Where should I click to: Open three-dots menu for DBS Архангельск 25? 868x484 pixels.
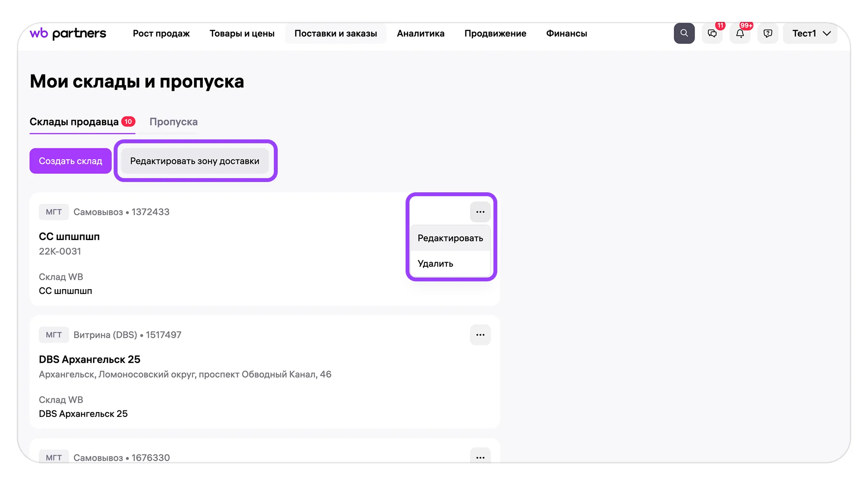click(x=480, y=335)
